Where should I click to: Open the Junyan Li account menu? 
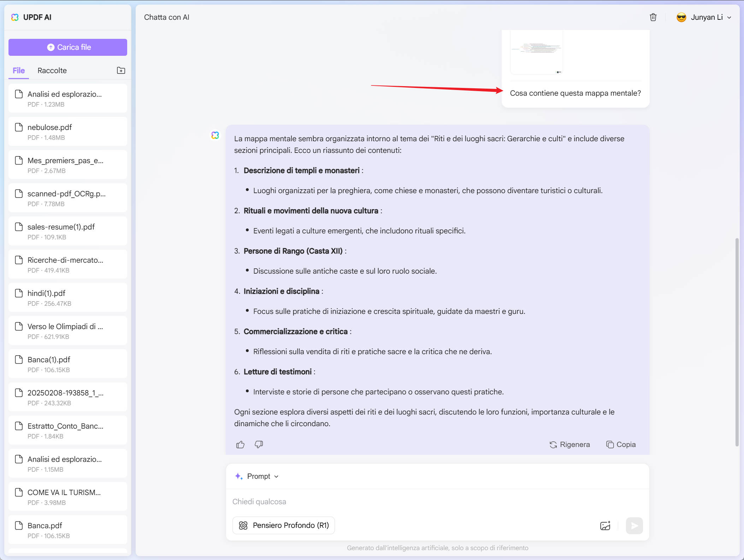703,17
